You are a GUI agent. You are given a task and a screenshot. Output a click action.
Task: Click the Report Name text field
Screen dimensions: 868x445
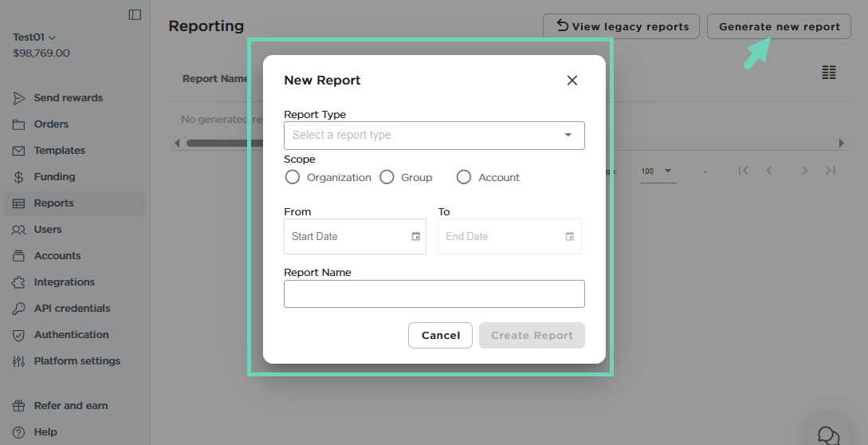click(x=434, y=294)
